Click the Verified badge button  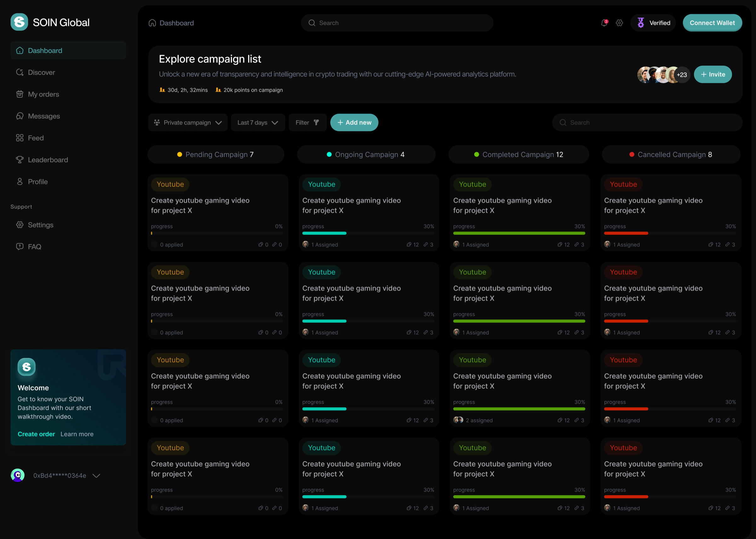(x=653, y=23)
